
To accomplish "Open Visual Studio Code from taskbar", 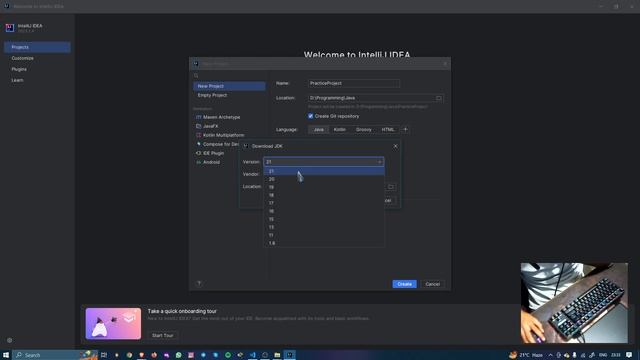I will [253, 355].
